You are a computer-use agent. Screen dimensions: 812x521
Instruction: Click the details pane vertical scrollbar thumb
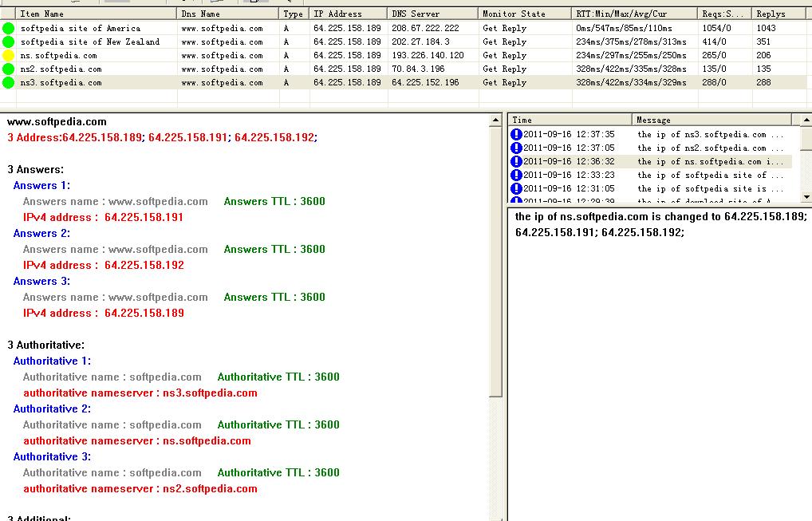click(495, 262)
